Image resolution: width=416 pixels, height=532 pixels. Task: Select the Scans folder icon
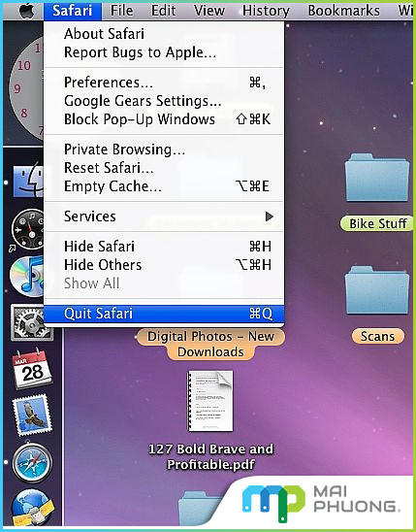376,290
